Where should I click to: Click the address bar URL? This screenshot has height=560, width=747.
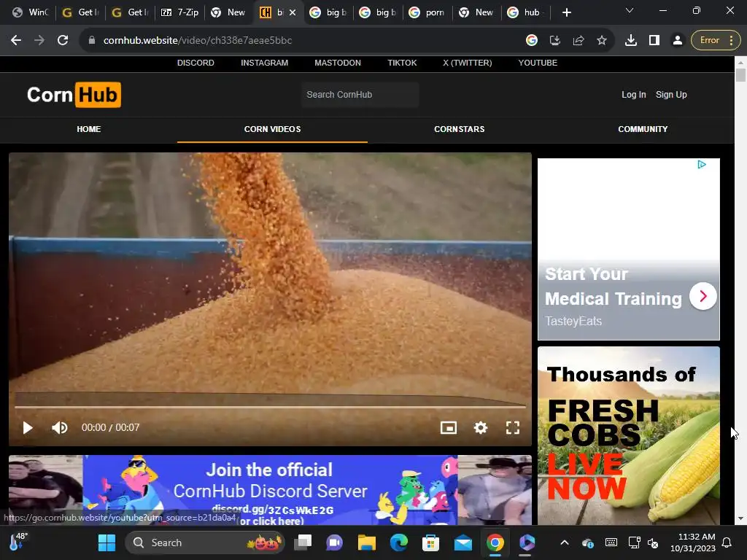pos(197,41)
